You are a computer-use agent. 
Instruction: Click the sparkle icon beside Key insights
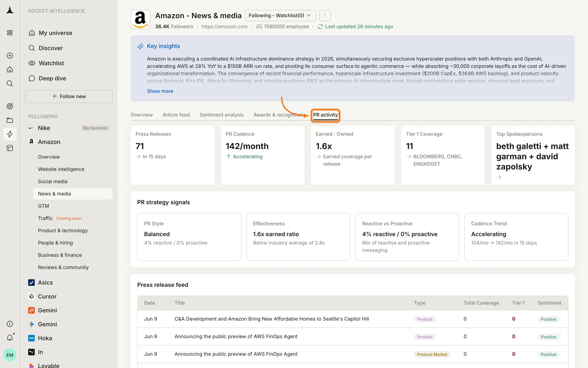point(140,46)
